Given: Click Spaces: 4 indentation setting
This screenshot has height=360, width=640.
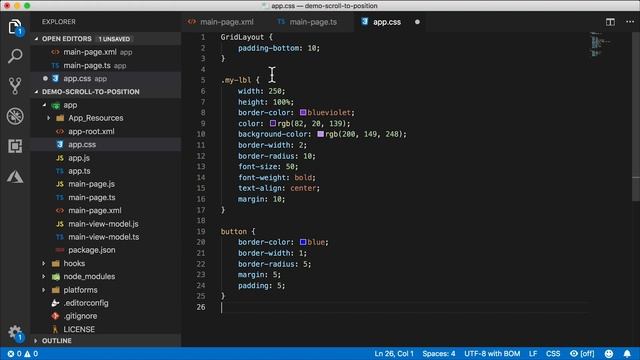Looking at the screenshot, I should (x=439, y=353).
